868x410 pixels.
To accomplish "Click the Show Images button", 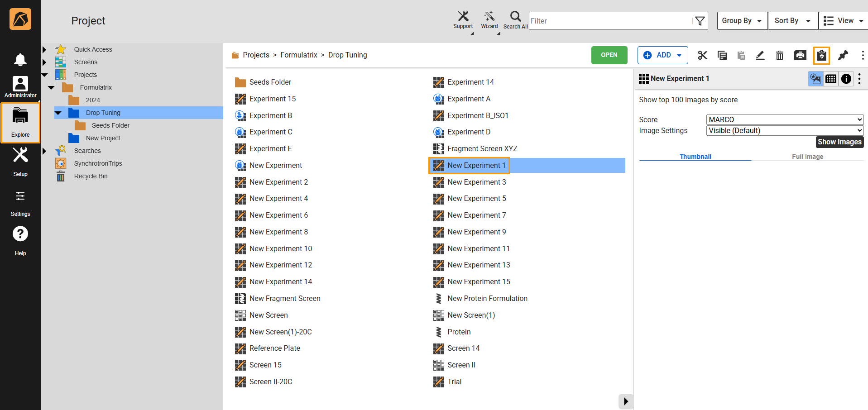I will point(839,142).
